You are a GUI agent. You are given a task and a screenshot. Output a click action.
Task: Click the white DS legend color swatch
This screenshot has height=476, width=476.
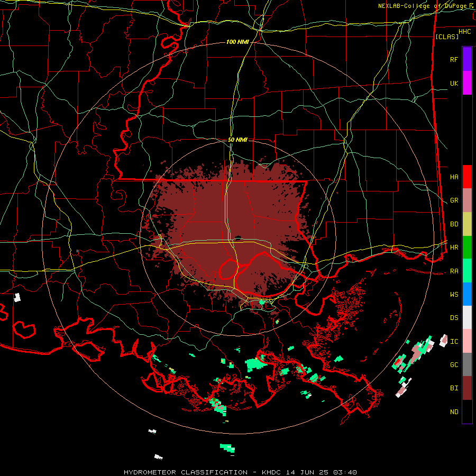pyautogui.click(x=467, y=317)
